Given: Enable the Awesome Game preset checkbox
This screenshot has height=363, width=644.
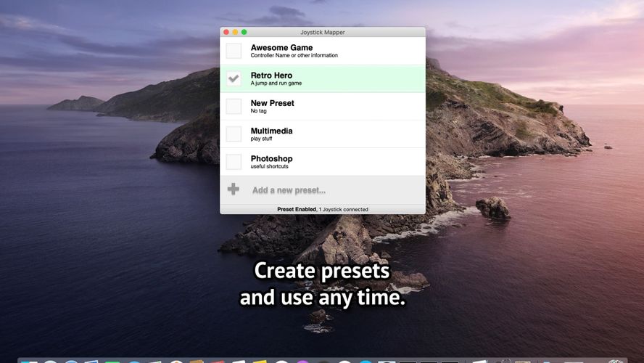Looking at the screenshot, I should point(234,51).
